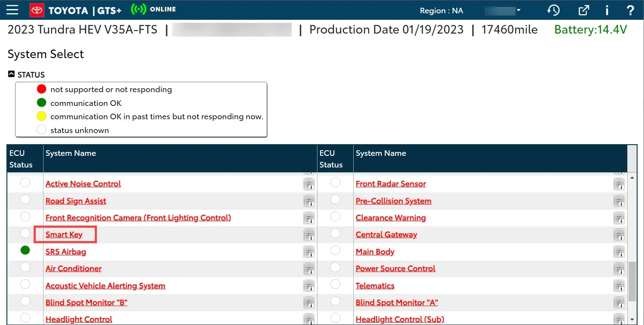Open the Headlight Control link
This screenshot has width=644, height=325.
pyautogui.click(x=79, y=319)
